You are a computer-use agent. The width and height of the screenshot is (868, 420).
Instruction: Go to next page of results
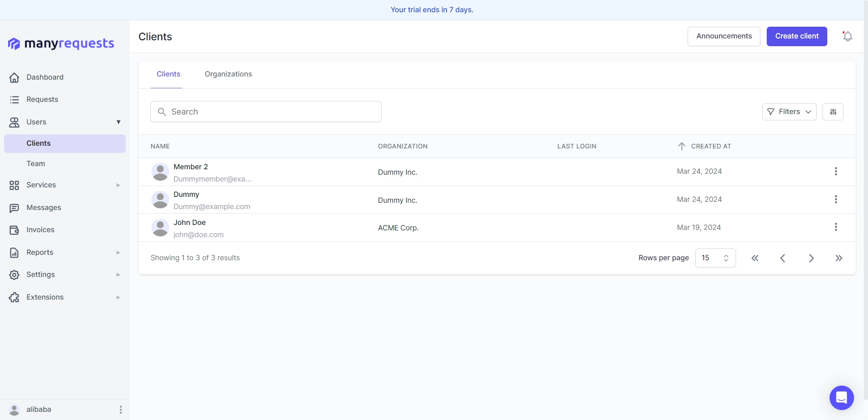(x=811, y=258)
